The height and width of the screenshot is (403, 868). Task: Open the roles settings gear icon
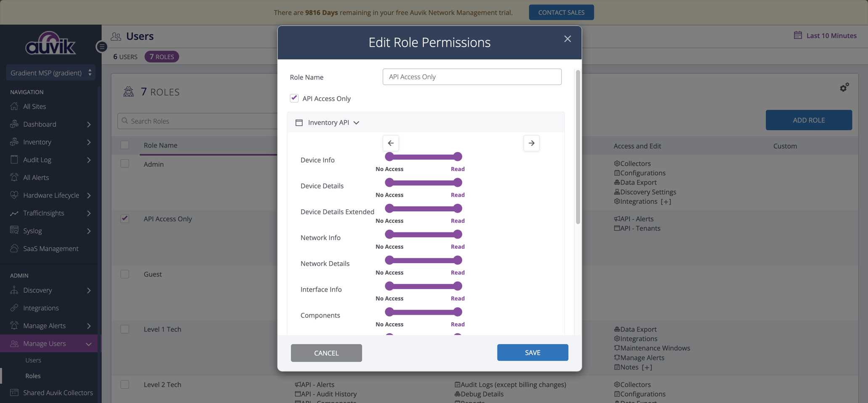(844, 87)
